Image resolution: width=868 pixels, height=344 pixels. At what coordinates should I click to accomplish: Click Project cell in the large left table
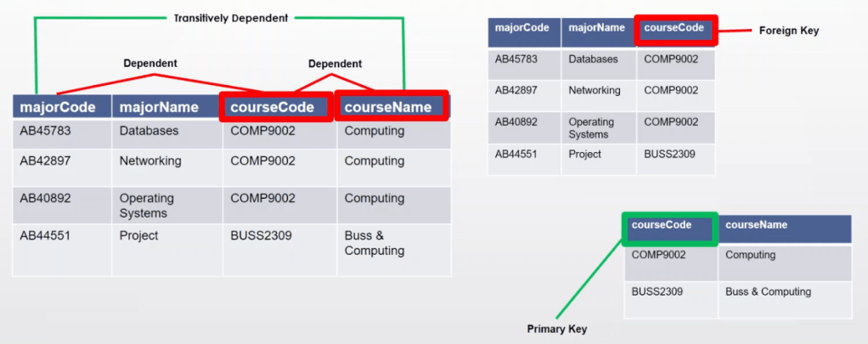click(138, 235)
